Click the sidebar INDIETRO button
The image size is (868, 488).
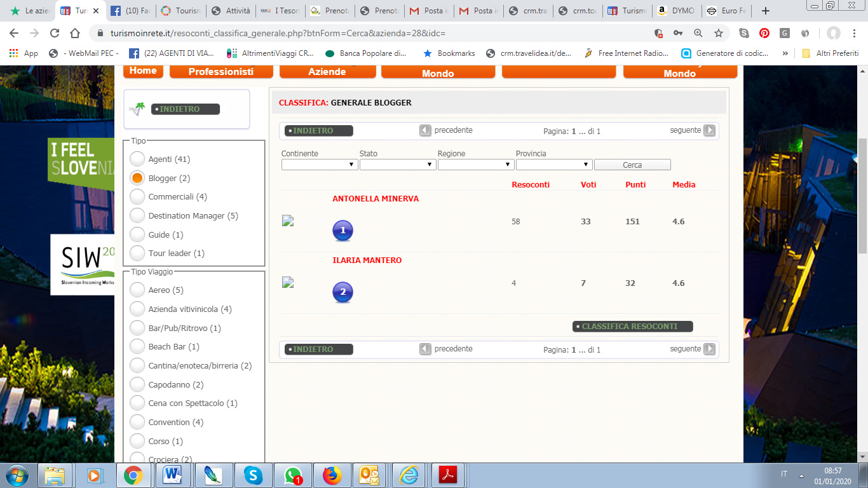pyautogui.click(x=186, y=109)
